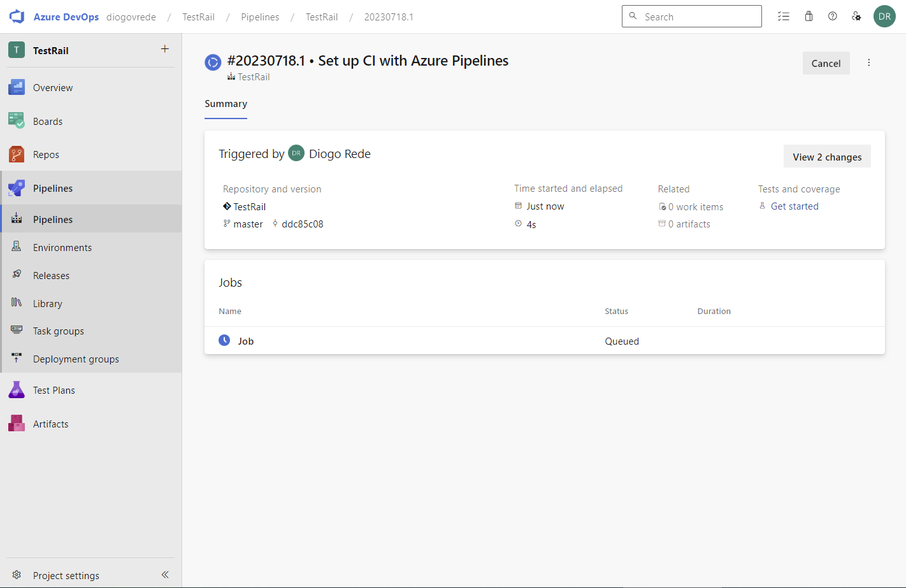Open Environments under Pipelines
The height and width of the screenshot is (588, 906).
tap(62, 248)
